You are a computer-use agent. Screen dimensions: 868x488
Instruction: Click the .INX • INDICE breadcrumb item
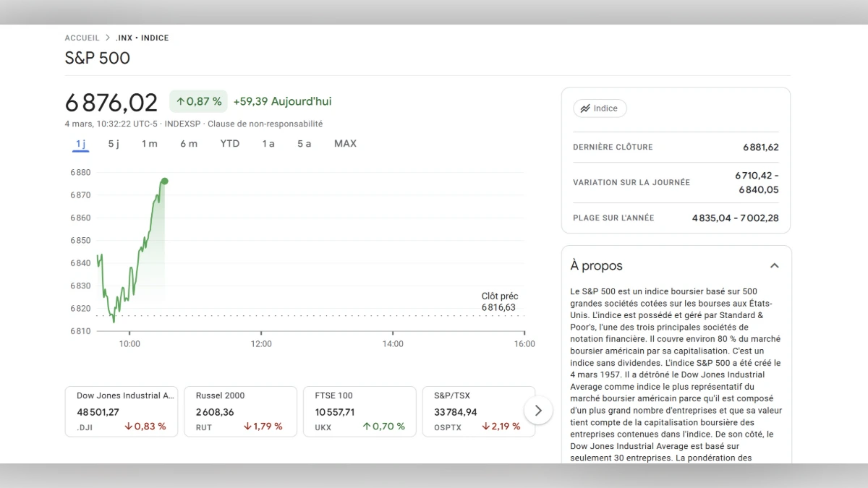[142, 38]
